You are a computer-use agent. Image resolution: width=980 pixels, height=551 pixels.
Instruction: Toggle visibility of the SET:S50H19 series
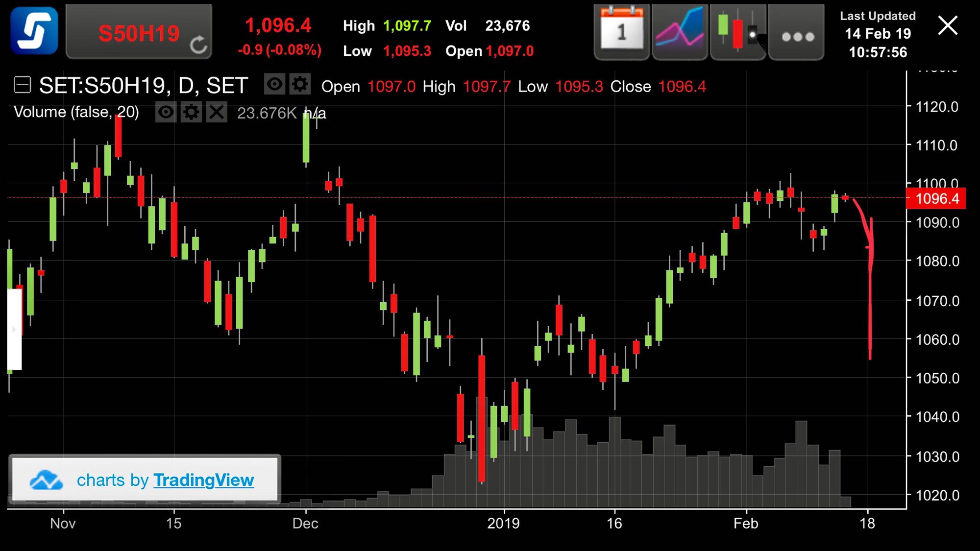coord(274,84)
